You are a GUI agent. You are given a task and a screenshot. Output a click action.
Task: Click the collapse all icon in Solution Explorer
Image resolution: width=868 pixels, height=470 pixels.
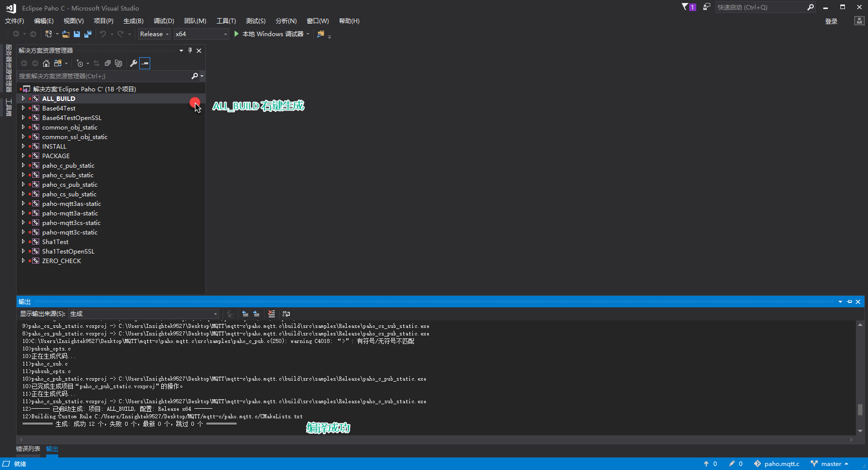click(x=107, y=63)
